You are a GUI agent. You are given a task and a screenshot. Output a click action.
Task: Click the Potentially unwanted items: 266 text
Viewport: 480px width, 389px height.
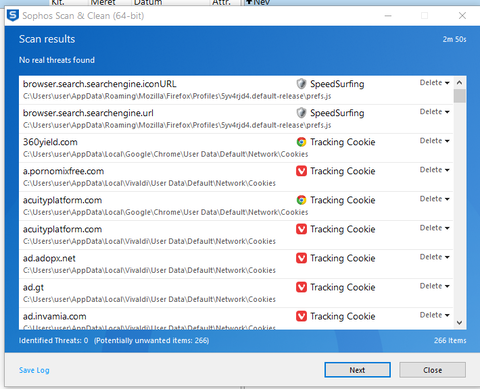[151, 341]
